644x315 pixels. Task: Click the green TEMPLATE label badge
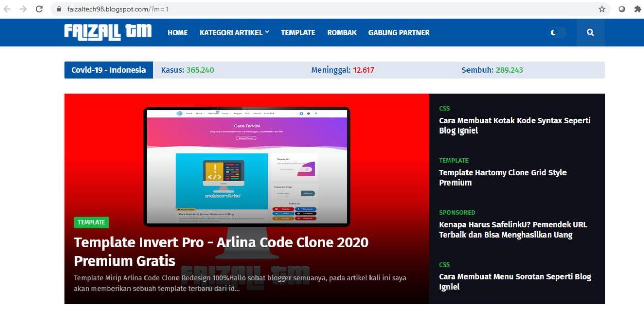point(91,222)
